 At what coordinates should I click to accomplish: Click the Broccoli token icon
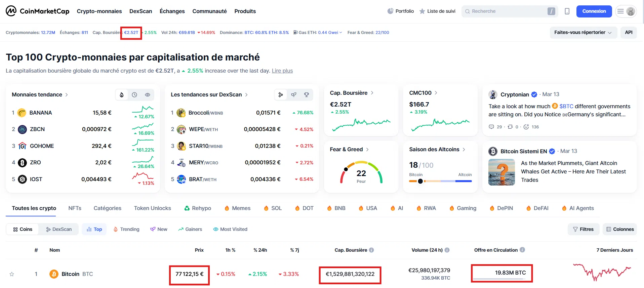(x=181, y=113)
